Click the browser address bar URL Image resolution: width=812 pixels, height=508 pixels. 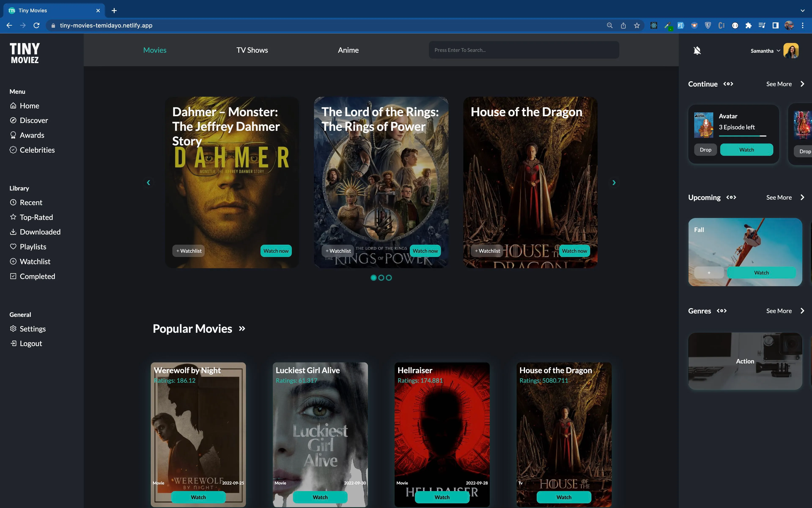[x=106, y=26]
